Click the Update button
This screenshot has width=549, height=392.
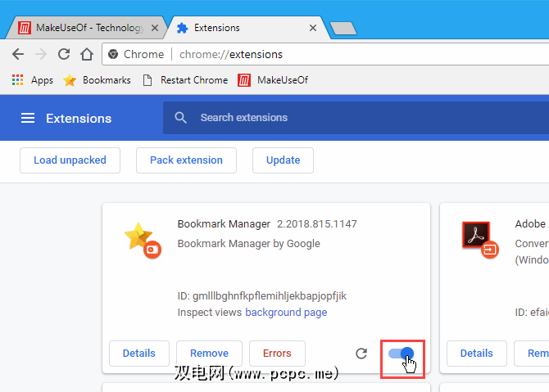[x=283, y=160]
